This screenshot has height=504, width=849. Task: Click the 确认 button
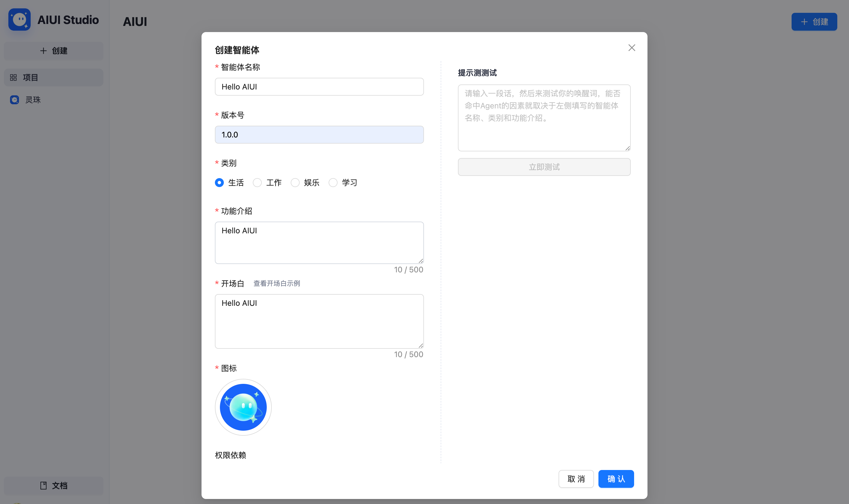(x=616, y=479)
